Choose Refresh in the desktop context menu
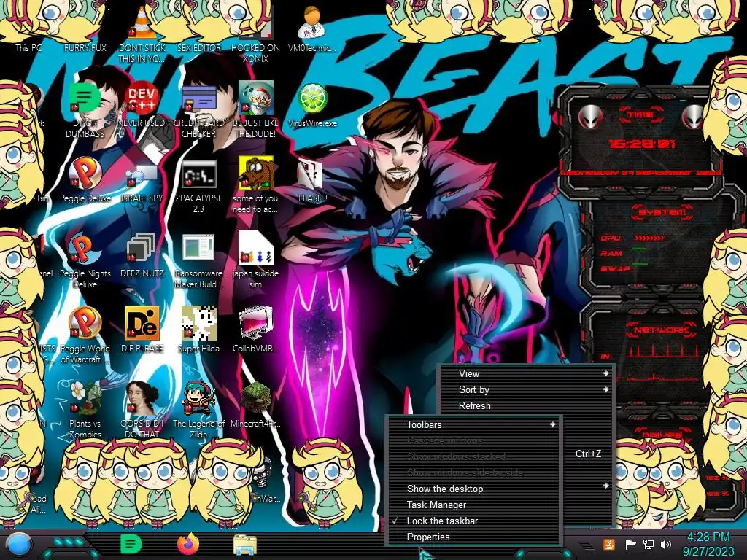This screenshot has height=560, width=747. (526, 405)
